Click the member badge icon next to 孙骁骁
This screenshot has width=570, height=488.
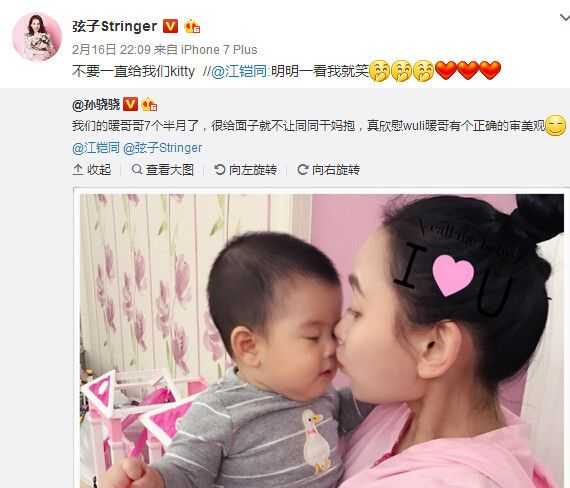149,105
